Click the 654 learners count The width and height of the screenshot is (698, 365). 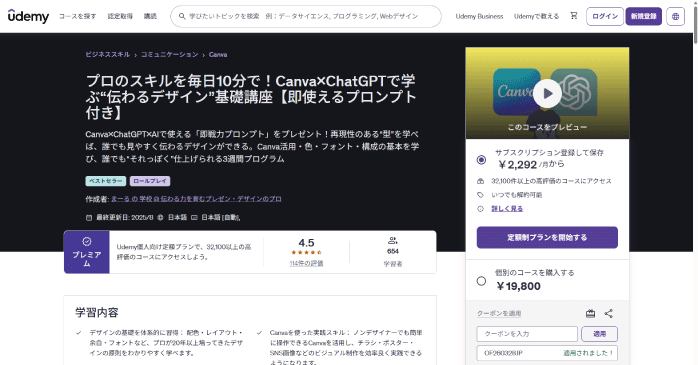tap(393, 251)
